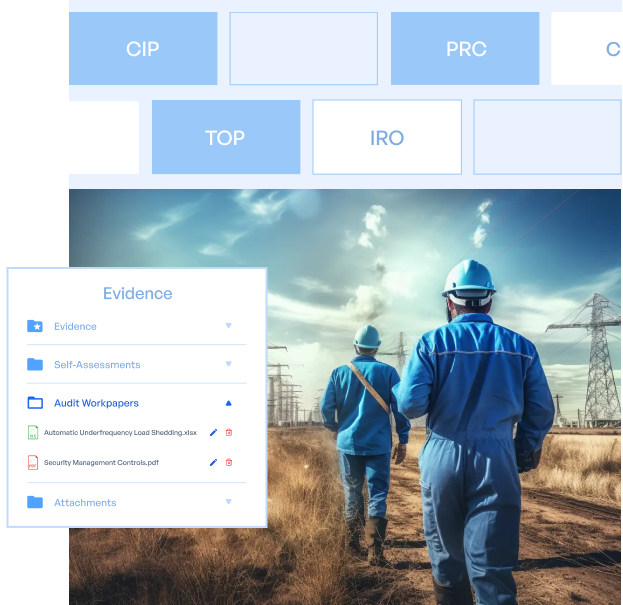Image resolution: width=623 pixels, height=605 pixels.
Task: Expand the Evidence folder arrow
Action: tap(228, 326)
